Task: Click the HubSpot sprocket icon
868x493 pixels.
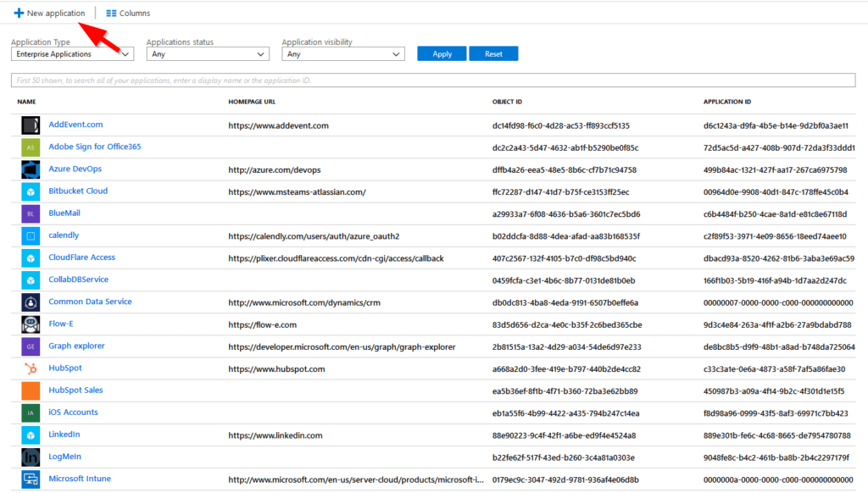Action: point(31,368)
